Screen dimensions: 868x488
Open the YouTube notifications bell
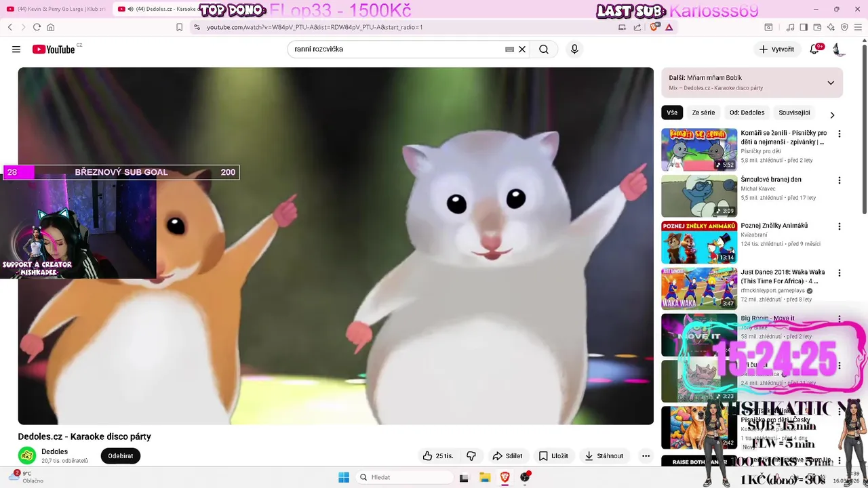click(815, 49)
